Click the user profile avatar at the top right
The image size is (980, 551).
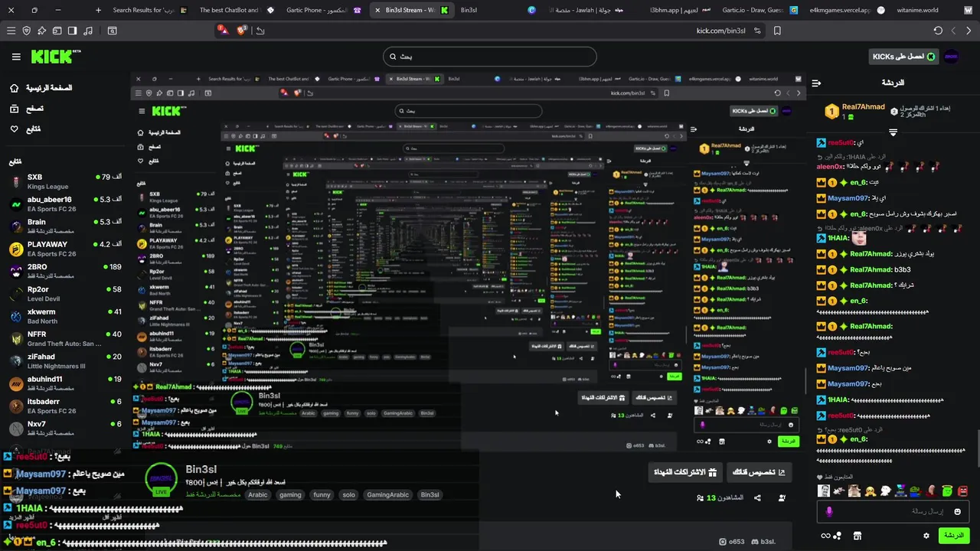click(x=952, y=57)
